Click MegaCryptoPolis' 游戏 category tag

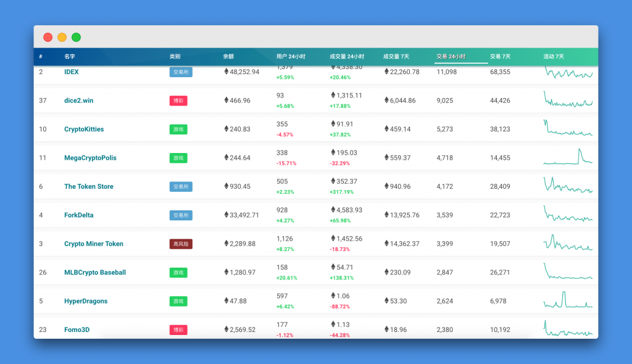point(178,157)
